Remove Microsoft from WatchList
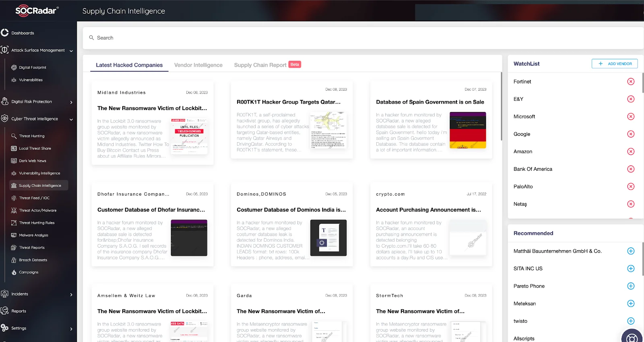Image resolution: width=644 pixels, height=342 pixels. 631,116
